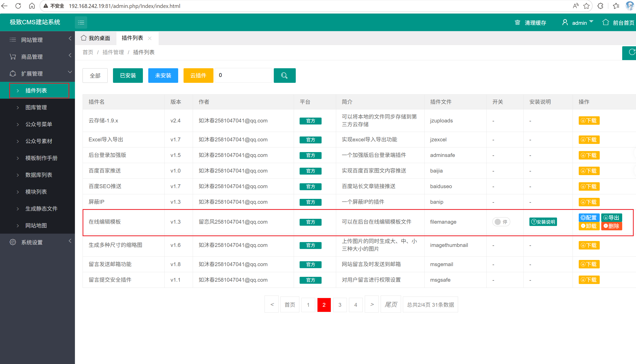Viewport: 636px width, 364px height.
Task: Switch to the 我的桌面 tab
Action: [96, 38]
